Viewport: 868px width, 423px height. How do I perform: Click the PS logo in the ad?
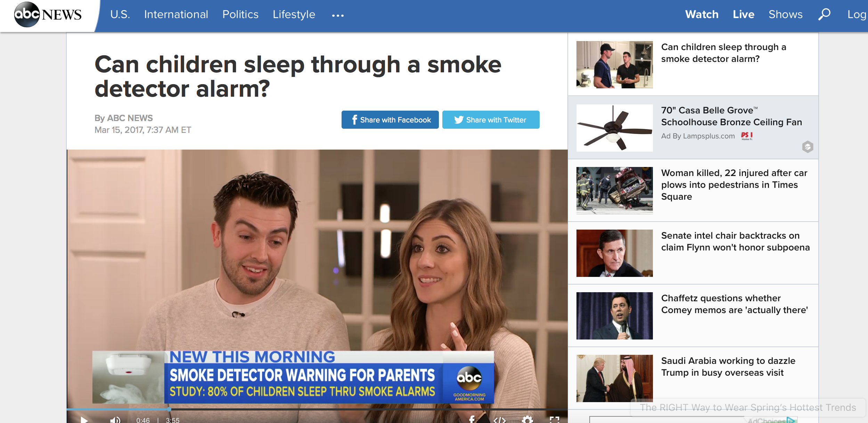pos(746,136)
